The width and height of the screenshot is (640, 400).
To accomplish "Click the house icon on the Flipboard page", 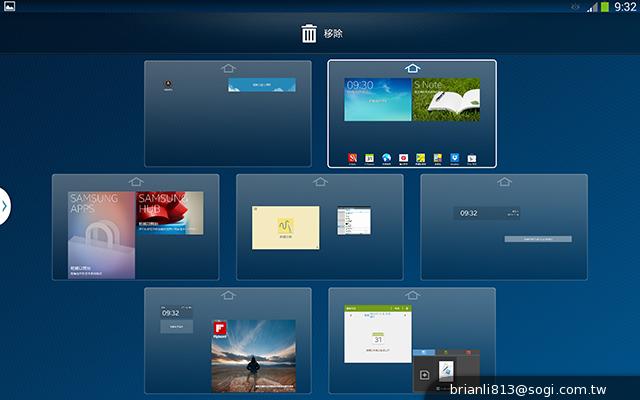I will pyautogui.click(x=228, y=296).
